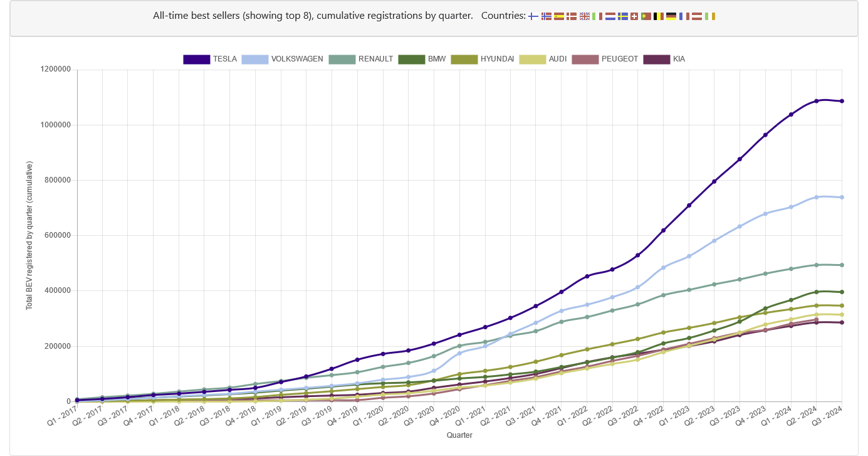This screenshot has height=456, width=868.
Task: Click the '200000' y-axis label
Action: tap(56, 346)
